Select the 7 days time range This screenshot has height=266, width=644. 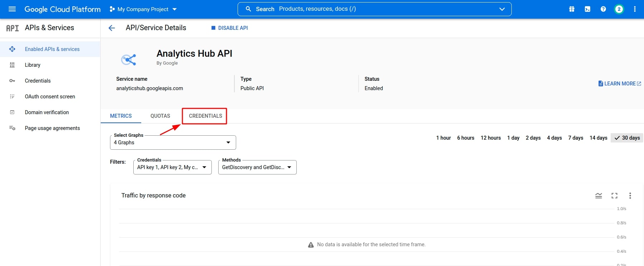tap(576, 138)
